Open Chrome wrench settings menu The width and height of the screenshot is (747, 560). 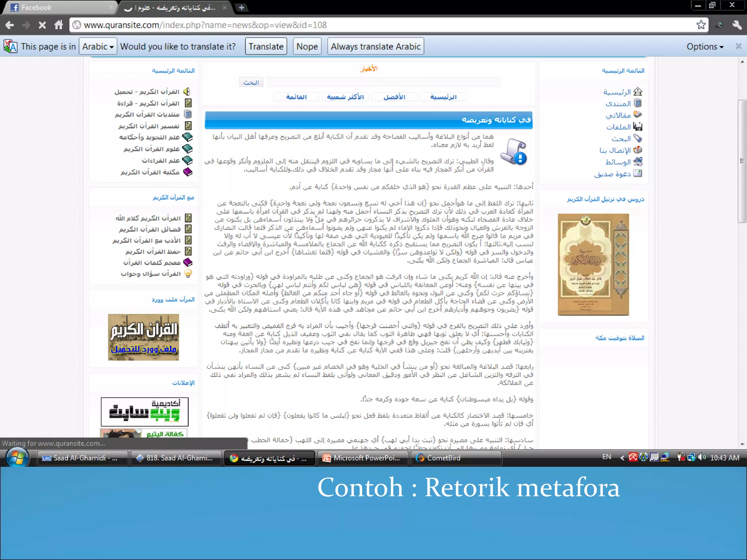click(x=737, y=25)
